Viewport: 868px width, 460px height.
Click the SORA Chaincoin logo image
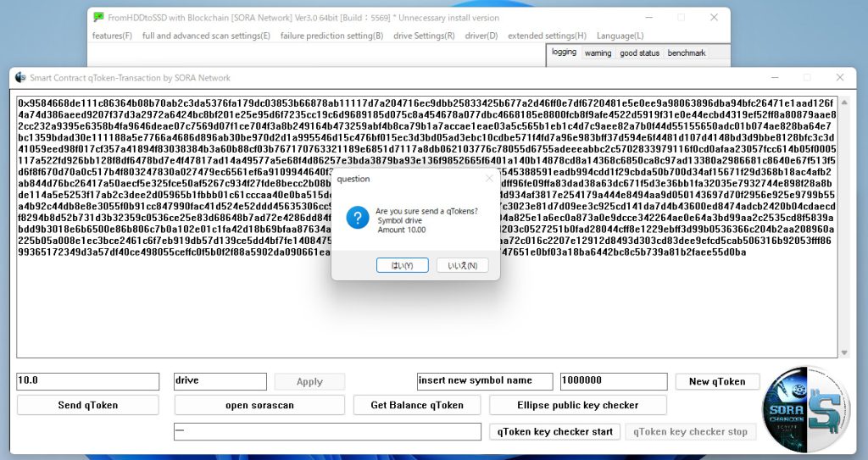point(807,408)
